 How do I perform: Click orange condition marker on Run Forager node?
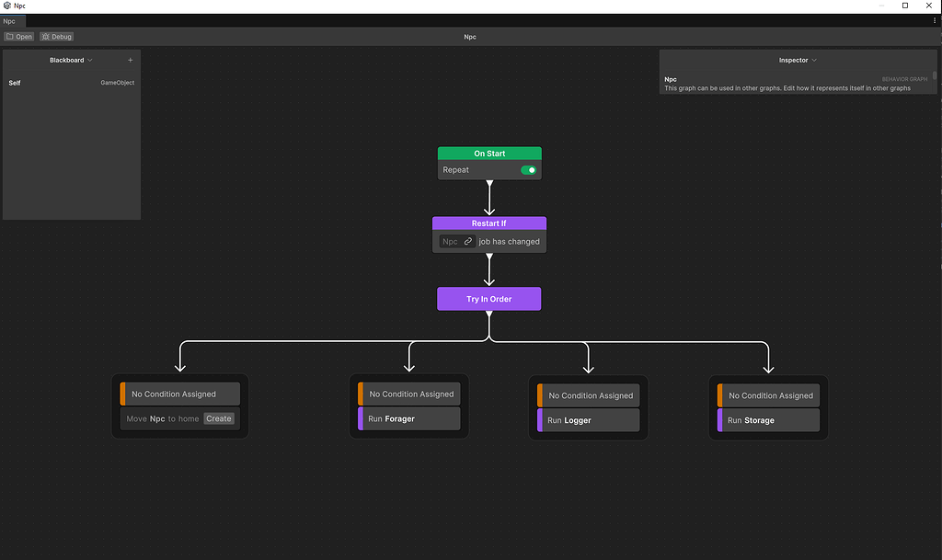click(x=359, y=394)
